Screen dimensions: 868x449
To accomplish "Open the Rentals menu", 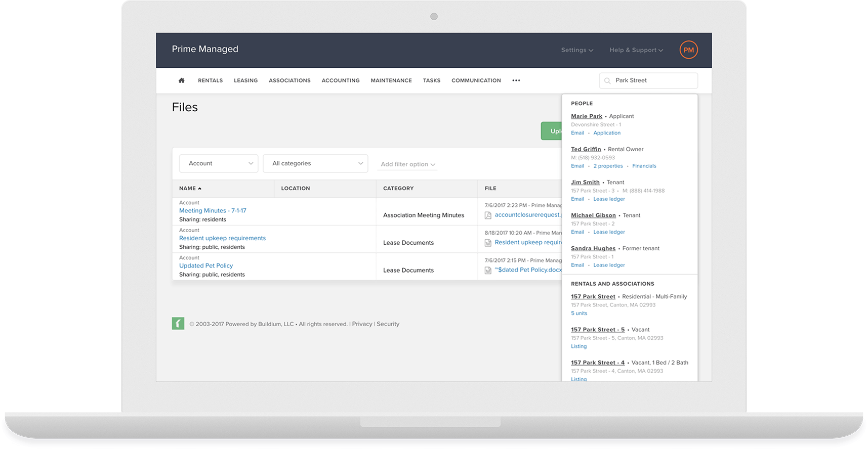I will click(x=211, y=80).
